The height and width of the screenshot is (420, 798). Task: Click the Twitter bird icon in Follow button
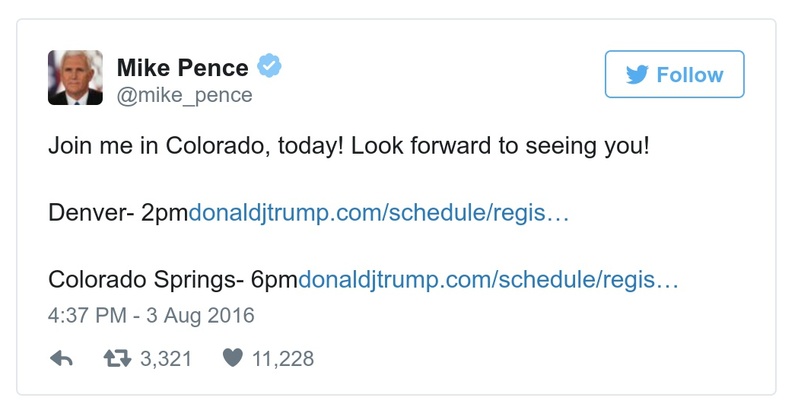point(638,75)
